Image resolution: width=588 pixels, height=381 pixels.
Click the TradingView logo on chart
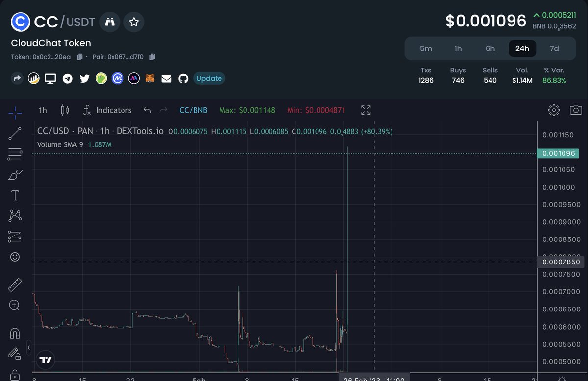tap(46, 360)
